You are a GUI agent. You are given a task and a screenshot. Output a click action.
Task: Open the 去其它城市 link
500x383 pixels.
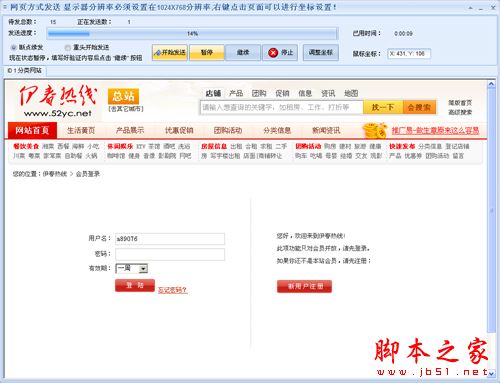(126, 109)
